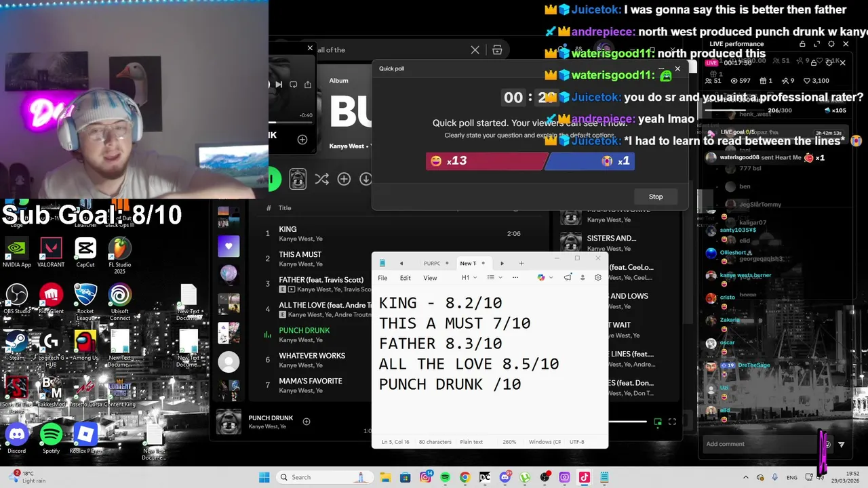Open the Instagram taskbar icon with badge
Viewport: 868px width, 488px height.
click(x=425, y=477)
